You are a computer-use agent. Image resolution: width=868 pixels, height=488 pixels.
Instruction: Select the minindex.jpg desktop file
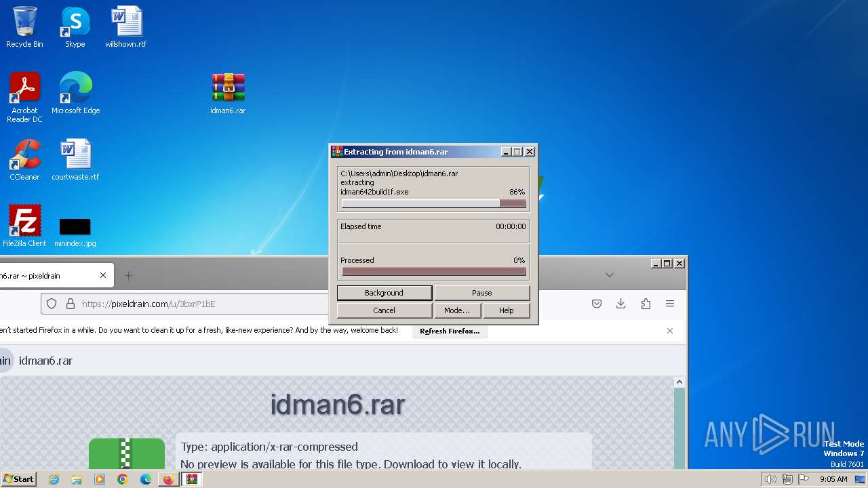point(75,232)
